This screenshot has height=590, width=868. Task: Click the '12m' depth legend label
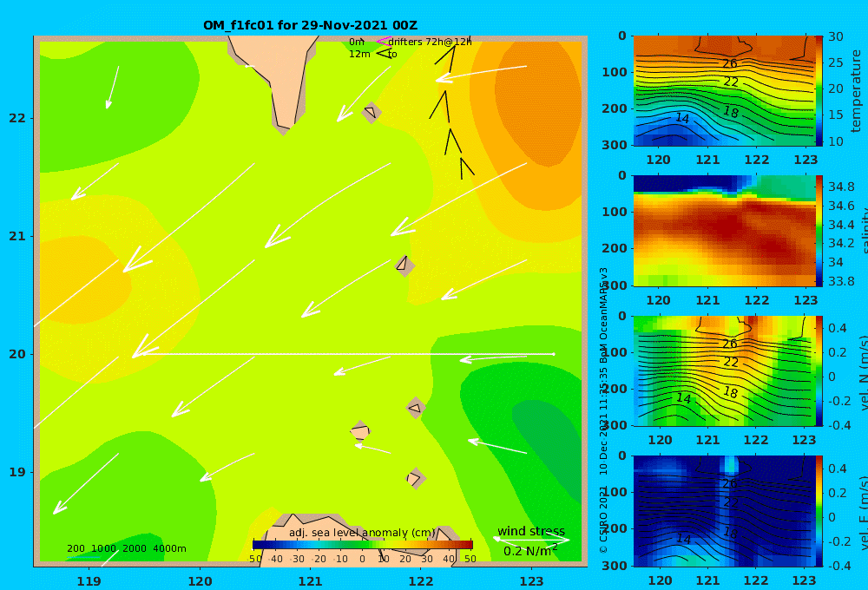359,54
